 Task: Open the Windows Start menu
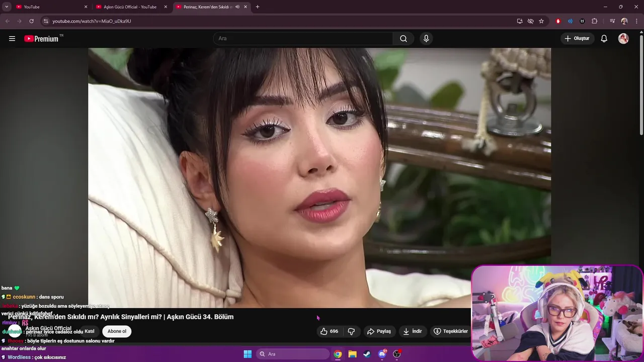(248, 354)
